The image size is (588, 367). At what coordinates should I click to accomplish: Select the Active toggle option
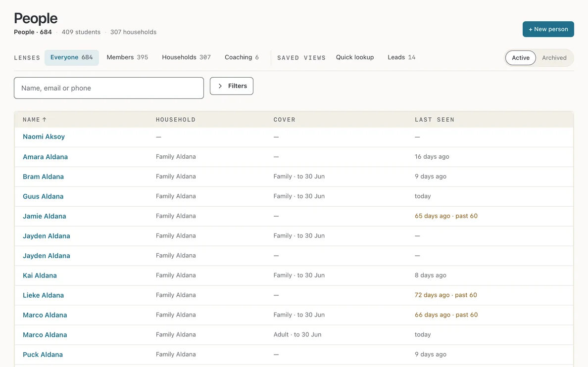tap(521, 58)
